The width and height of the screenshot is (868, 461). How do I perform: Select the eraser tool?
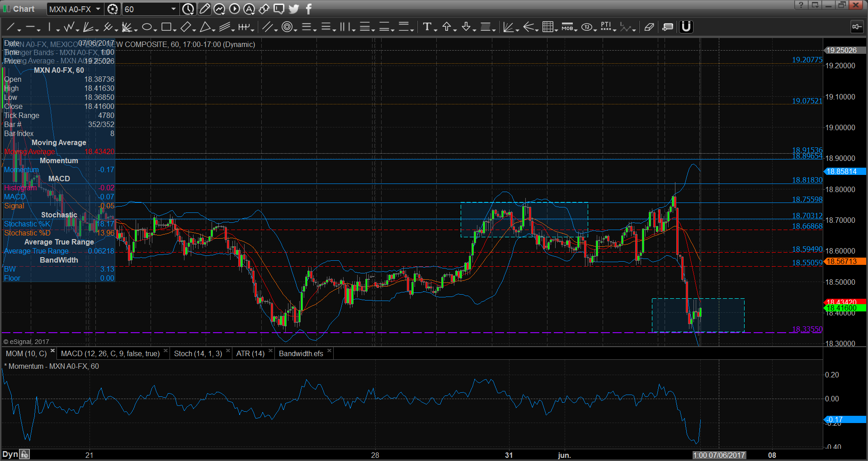(x=649, y=27)
